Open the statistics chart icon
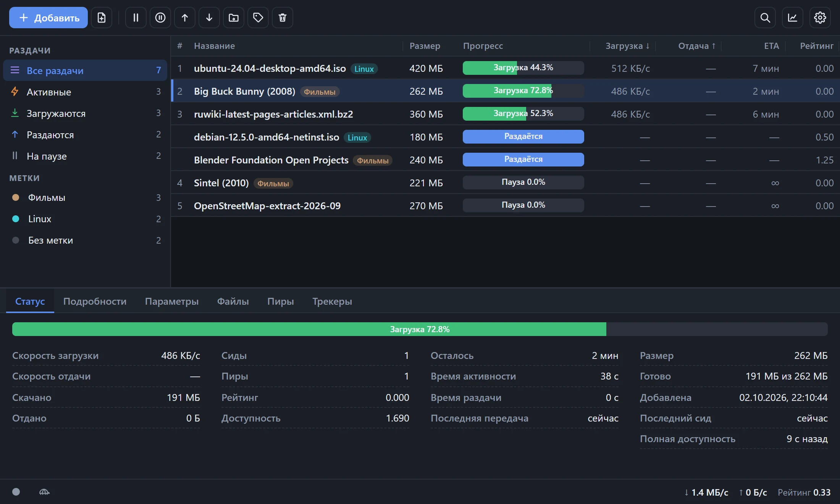Image resolution: width=840 pixels, height=504 pixels. coord(793,18)
